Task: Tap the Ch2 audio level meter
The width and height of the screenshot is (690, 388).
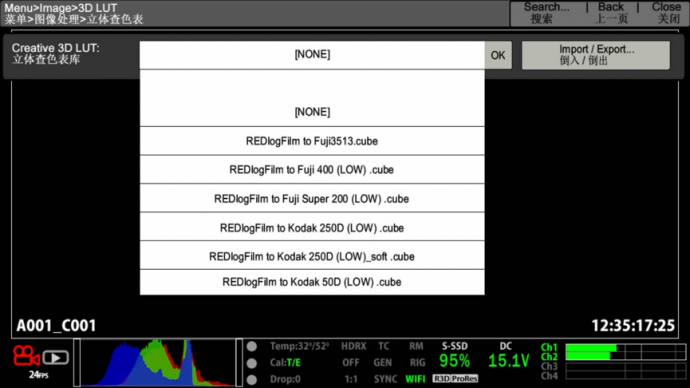Action: click(x=625, y=356)
